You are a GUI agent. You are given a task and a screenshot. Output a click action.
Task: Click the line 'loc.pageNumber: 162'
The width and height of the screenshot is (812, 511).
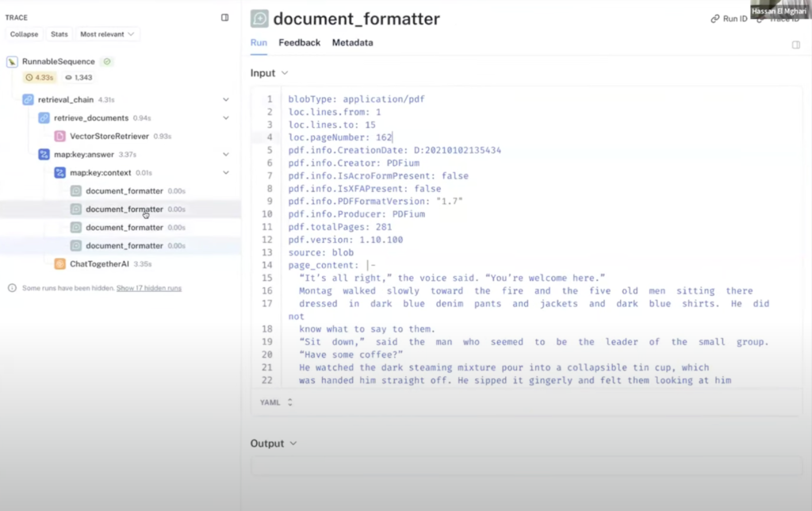pos(340,137)
